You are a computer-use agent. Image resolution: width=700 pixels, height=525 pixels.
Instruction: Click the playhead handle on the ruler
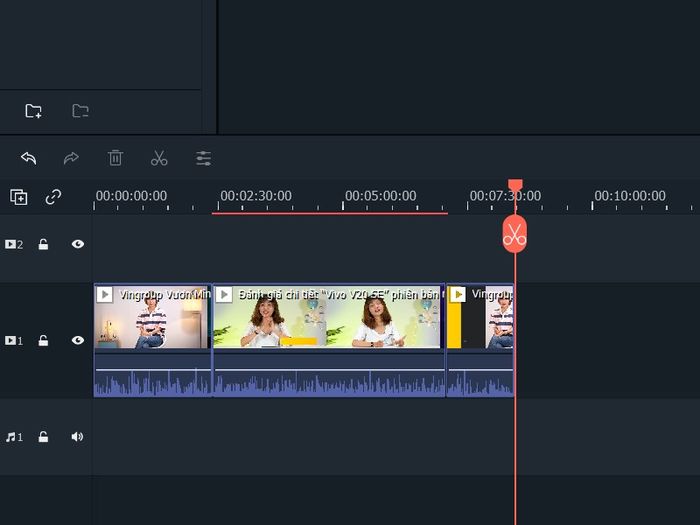pos(515,186)
